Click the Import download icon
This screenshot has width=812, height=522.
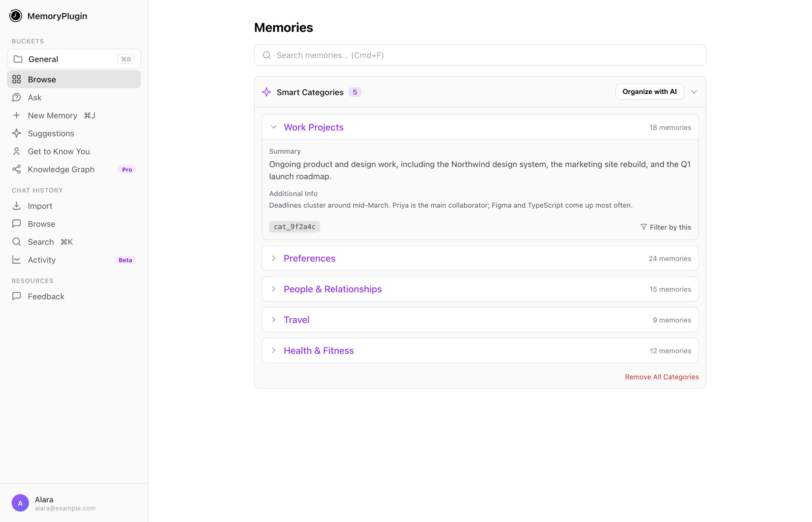coord(17,206)
